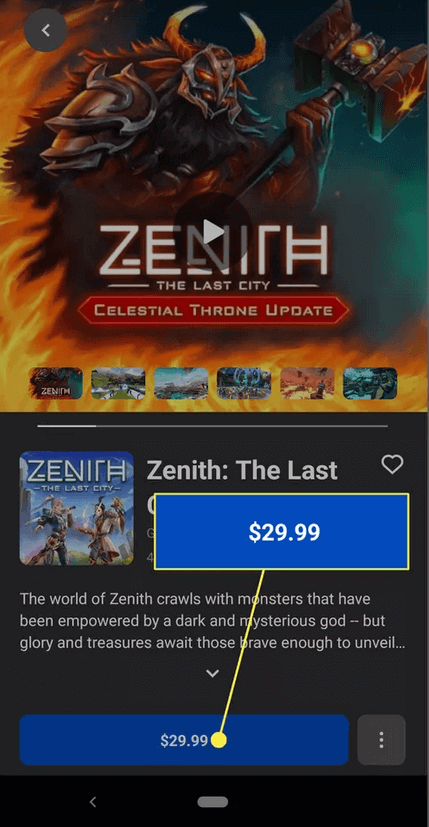Tap the Zenith game cover art
This screenshot has width=429, height=827.
[77, 508]
